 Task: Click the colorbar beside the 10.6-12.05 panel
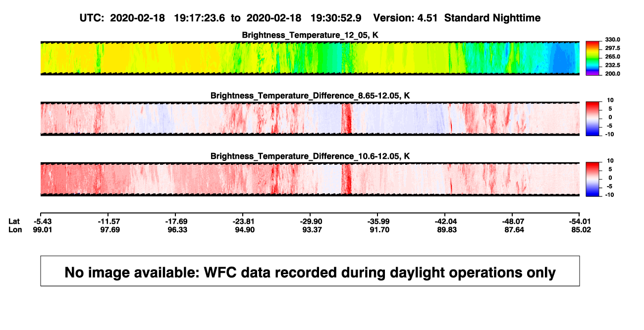pyautogui.click(x=592, y=179)
